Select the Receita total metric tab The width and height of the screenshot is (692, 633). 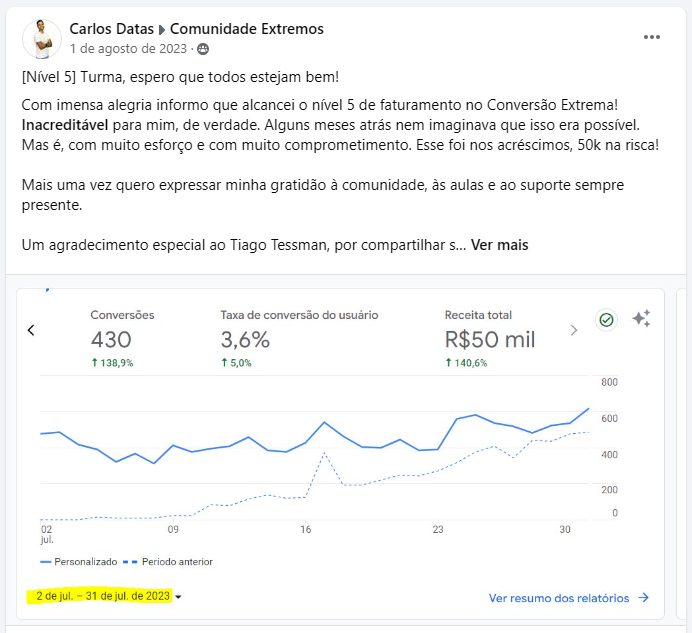[x=490, y=339]
